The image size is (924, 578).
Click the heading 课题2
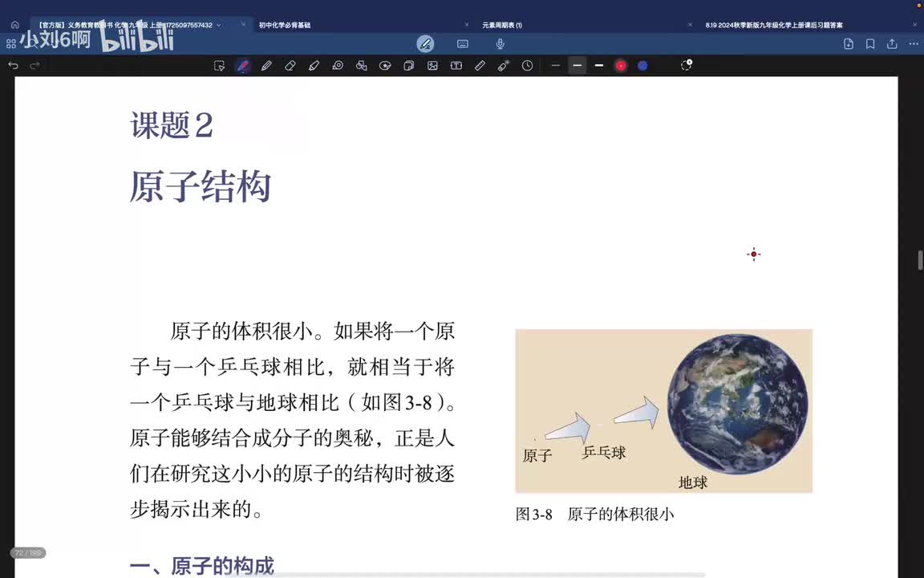[172, 125]
